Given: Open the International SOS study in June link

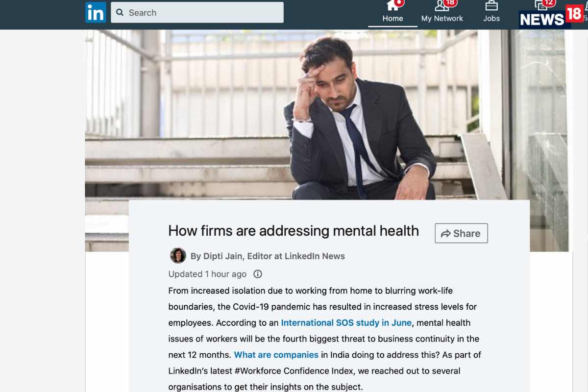Looking at the screenshot, I should tap(346, 323).
